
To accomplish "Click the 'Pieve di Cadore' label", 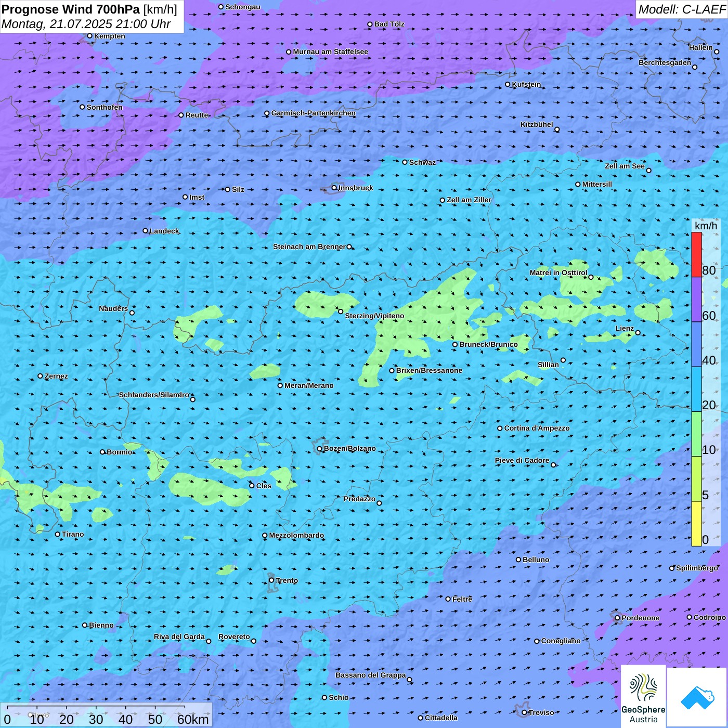I will click(522, 460).
